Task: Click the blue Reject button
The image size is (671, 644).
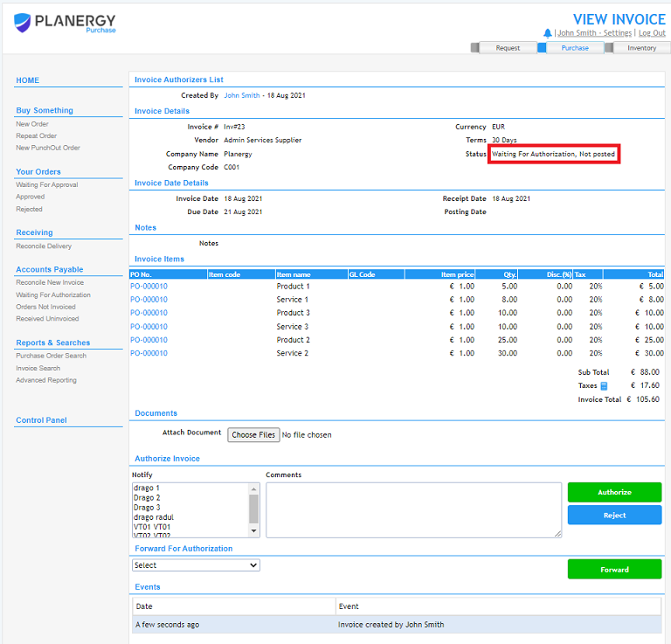Action: click(614, 516)
